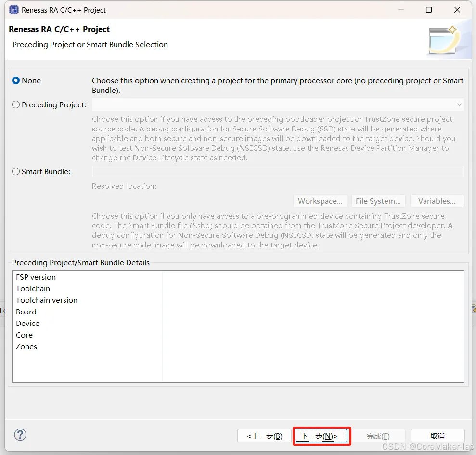The height and width of the screenshot is (455, 476).
Task: Click the help question mark icon
Action: click(x=20, y=435)
